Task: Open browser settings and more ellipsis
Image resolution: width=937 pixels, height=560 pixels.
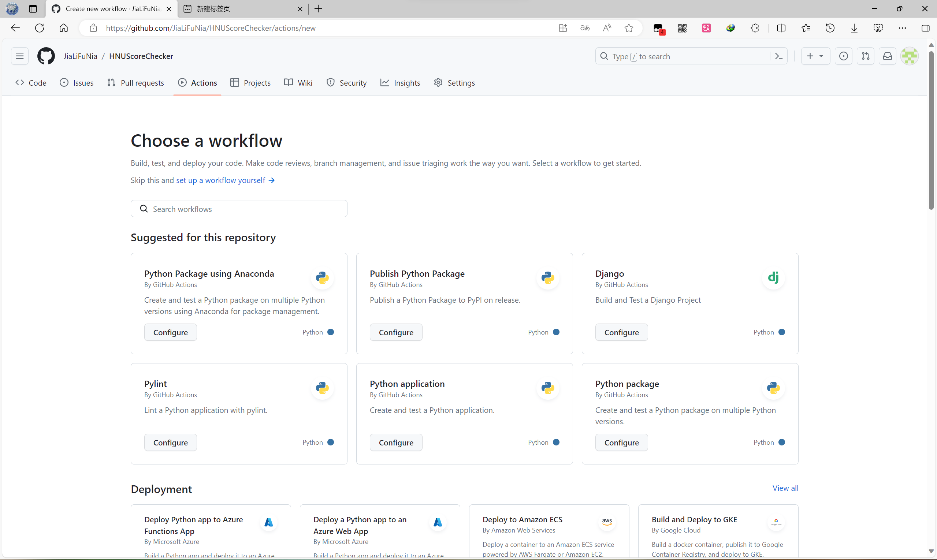Action: (x=902, y=28)
